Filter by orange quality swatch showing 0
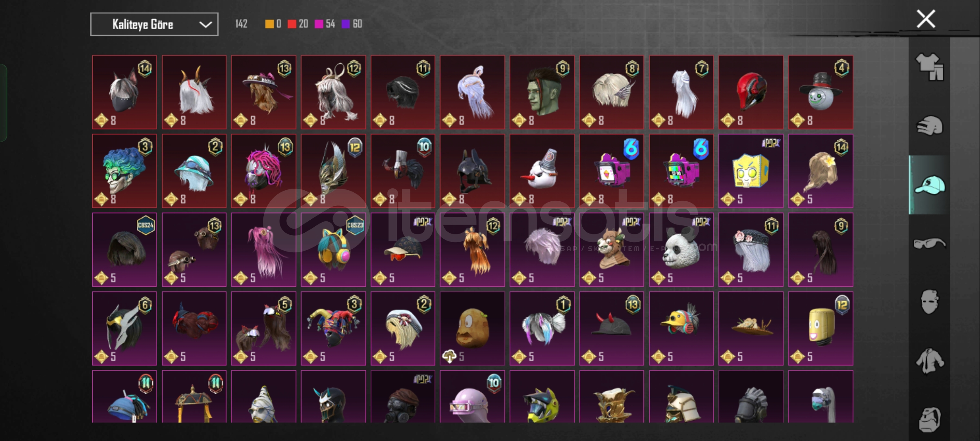980x441 pixels. click(273, 24)
